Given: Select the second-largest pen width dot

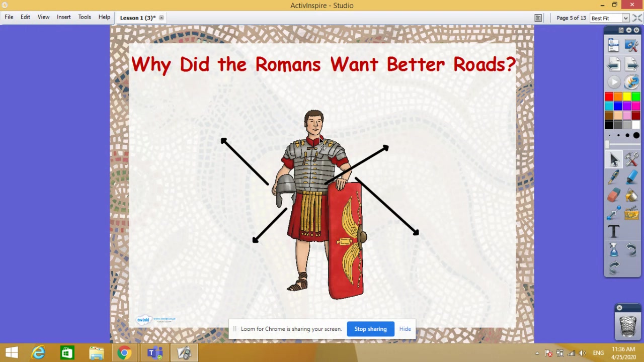Looking at the screenshot, I should pyautogui.click(x=627, y=136).
